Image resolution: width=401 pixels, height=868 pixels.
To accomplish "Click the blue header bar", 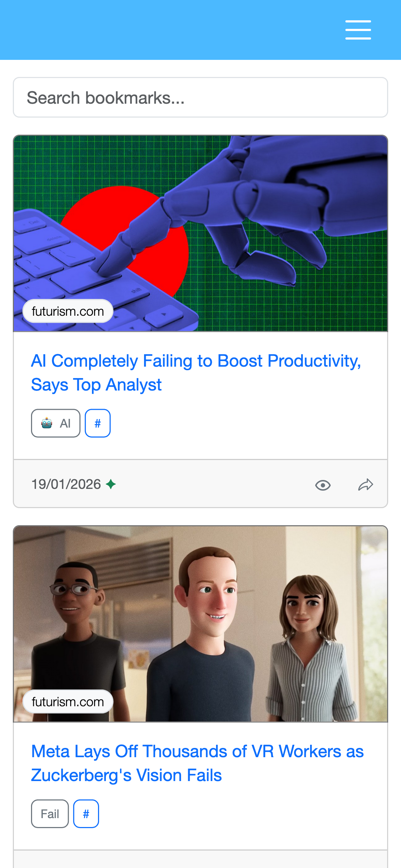I will click(200, 30).
